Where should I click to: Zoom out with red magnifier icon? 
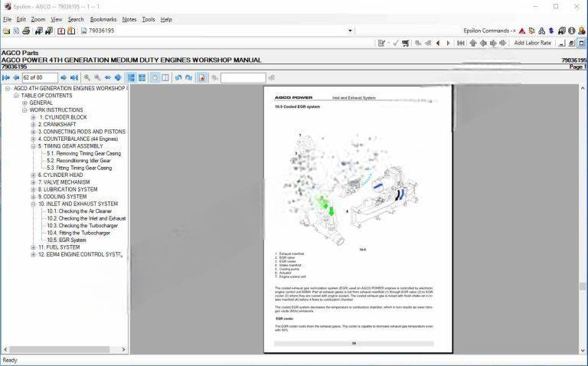pos(97,77)
